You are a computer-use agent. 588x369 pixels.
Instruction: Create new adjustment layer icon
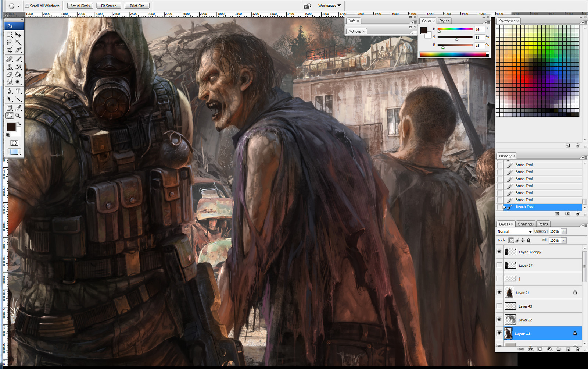[549, 349]
